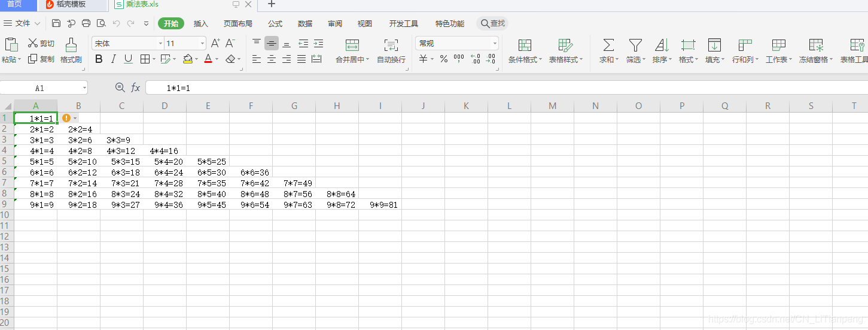Click the percent style icon
This screenshot has width=868, height=330.
444,59
